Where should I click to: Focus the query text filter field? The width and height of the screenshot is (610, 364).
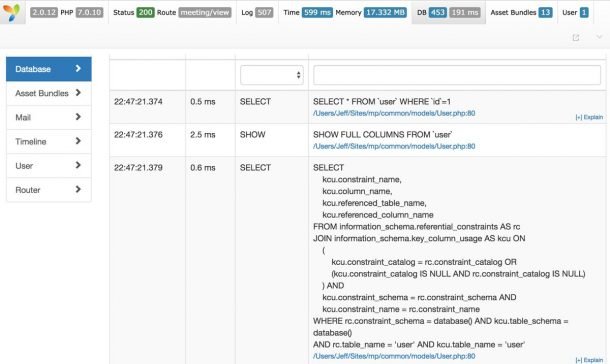[x=457, y=75]
